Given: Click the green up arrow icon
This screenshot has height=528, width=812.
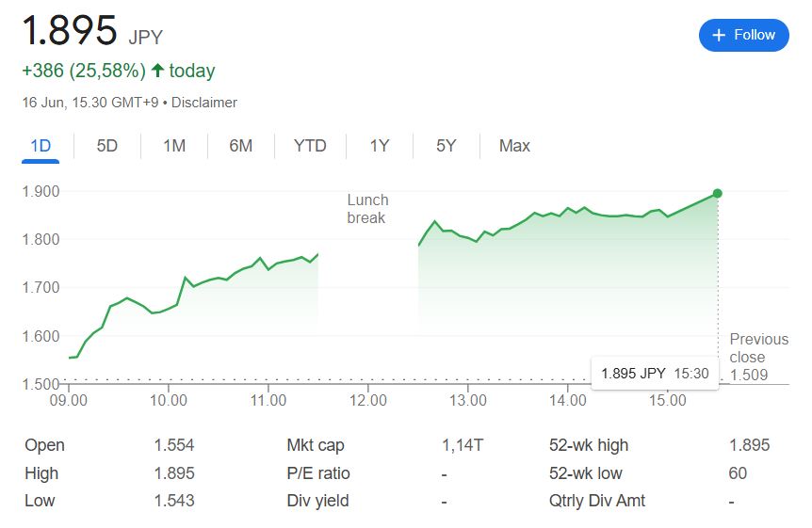Looking at the screenshot, I should click(x=157, y=71).
